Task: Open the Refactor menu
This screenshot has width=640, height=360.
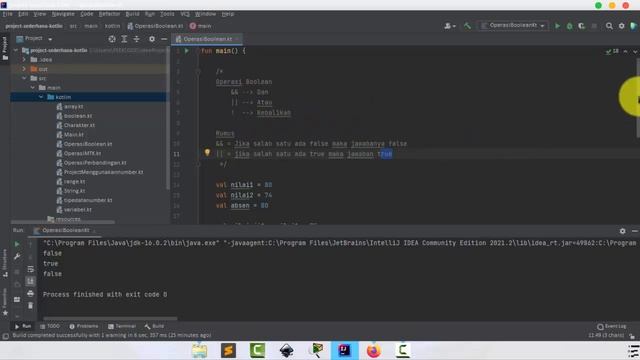Action: click(109, 14)
